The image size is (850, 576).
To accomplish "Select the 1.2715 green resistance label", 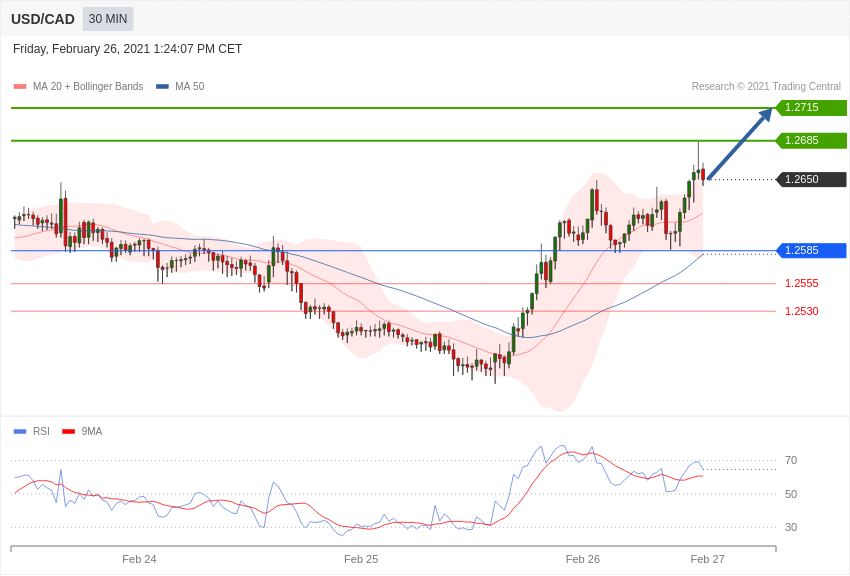I will [x=811, y=107].
